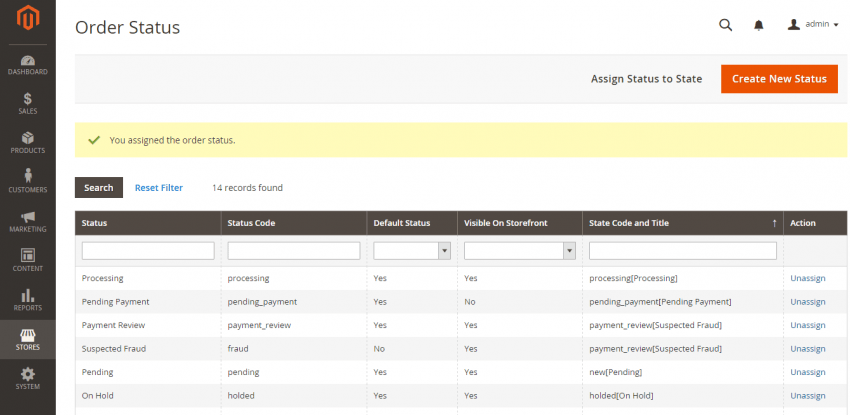Click the search magnifier icon
This screenshot has width=850, height=415.
[725, 25]
